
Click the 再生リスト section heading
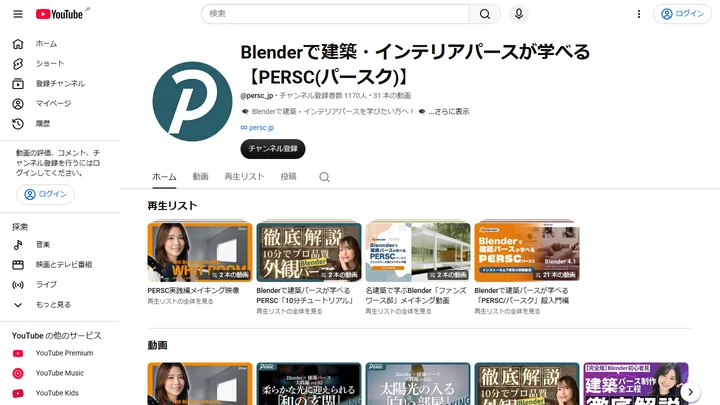[172, 206]
